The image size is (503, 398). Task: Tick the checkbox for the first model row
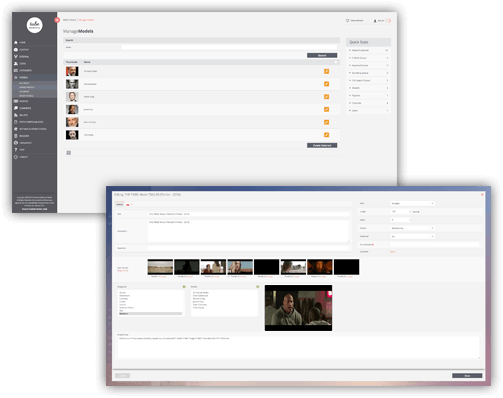point(336,71)
